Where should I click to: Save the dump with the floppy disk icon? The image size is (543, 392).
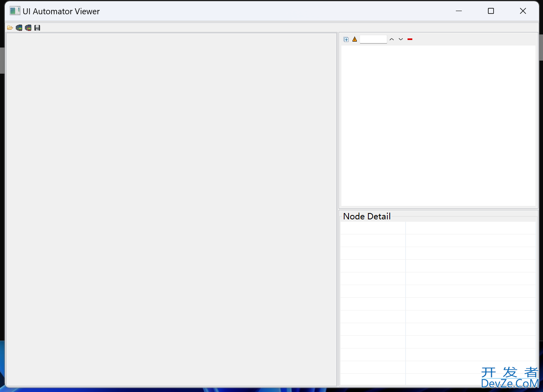click(37, 28)
